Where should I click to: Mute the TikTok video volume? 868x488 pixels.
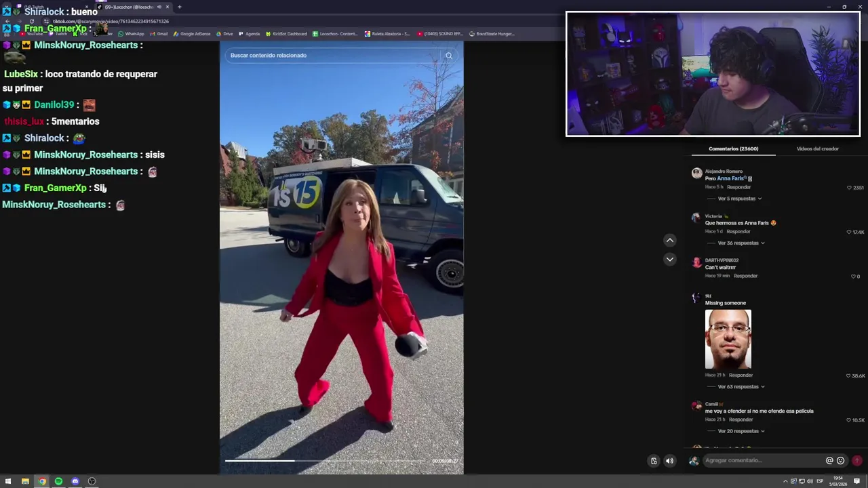click(669, 461)
